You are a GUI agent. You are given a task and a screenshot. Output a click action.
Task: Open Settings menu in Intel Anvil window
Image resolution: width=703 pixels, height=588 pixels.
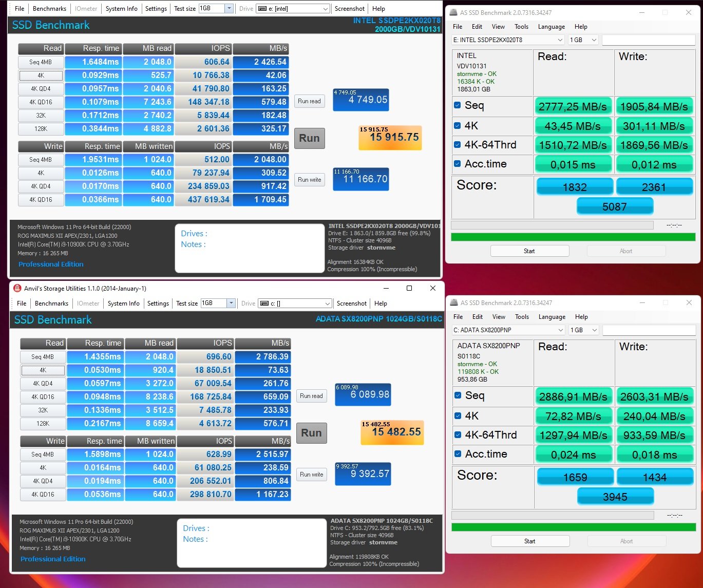point(156,9)
